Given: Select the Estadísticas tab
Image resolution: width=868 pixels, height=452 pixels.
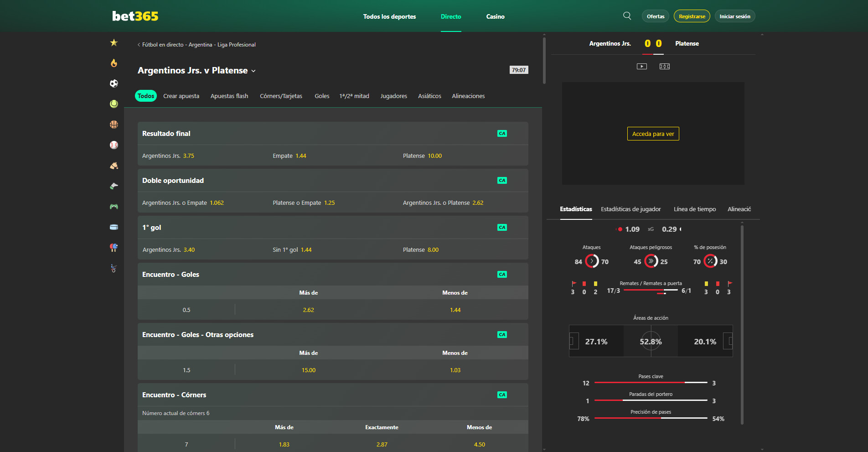Looking at the screenshot, I should point(576,209).
